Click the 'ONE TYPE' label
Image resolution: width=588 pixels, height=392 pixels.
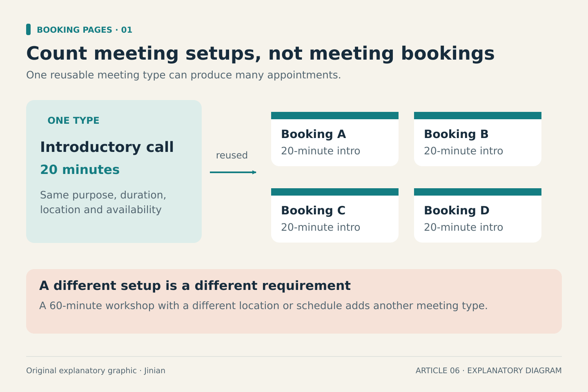click(x=73, y=120)
